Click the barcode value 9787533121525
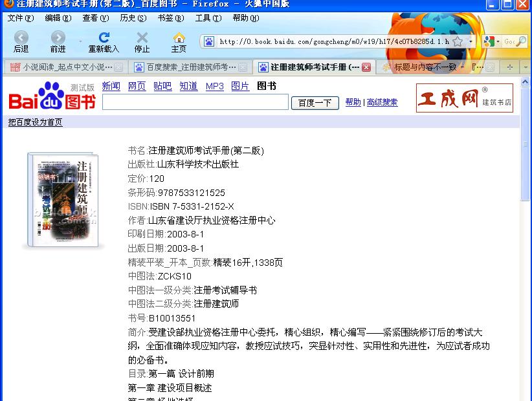The height and width of the screenshot is (401, 532). click(192, 193)
